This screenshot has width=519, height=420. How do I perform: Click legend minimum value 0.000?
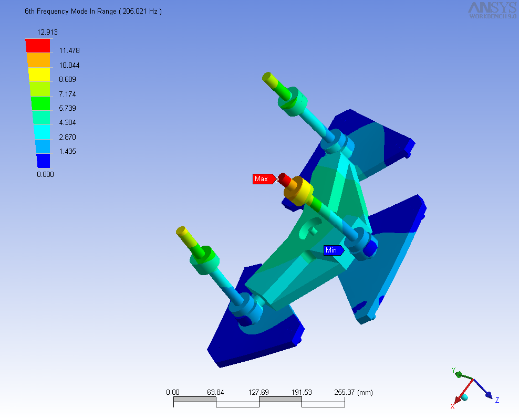[x=45, y=174]
